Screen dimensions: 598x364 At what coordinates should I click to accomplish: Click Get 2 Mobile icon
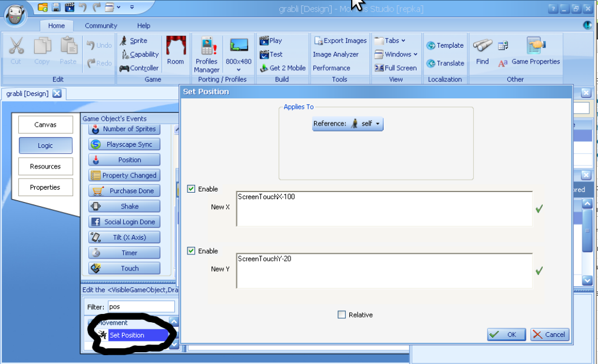click(x=264, y=68)
